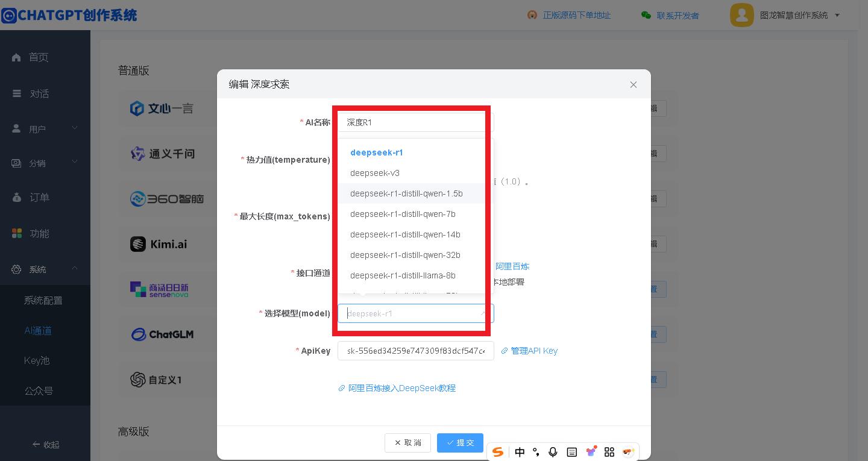Viewport: 868px width, 461px height.
Task: Click the 自定义1 logo
Action: coord(156,380)
